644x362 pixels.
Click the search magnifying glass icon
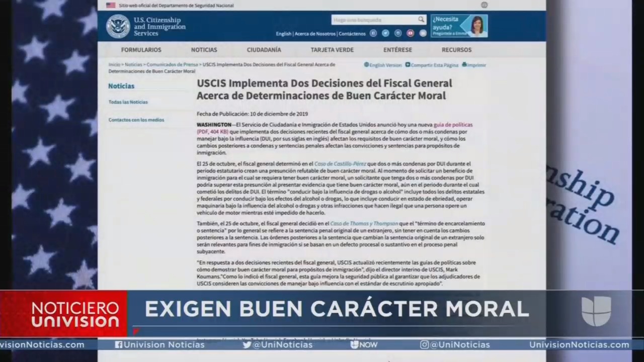point(421,20)
